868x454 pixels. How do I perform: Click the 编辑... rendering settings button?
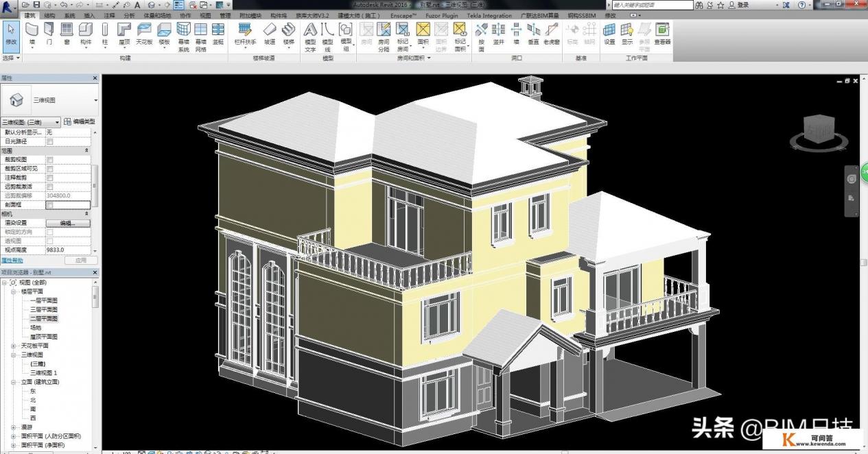click(68, 223)
